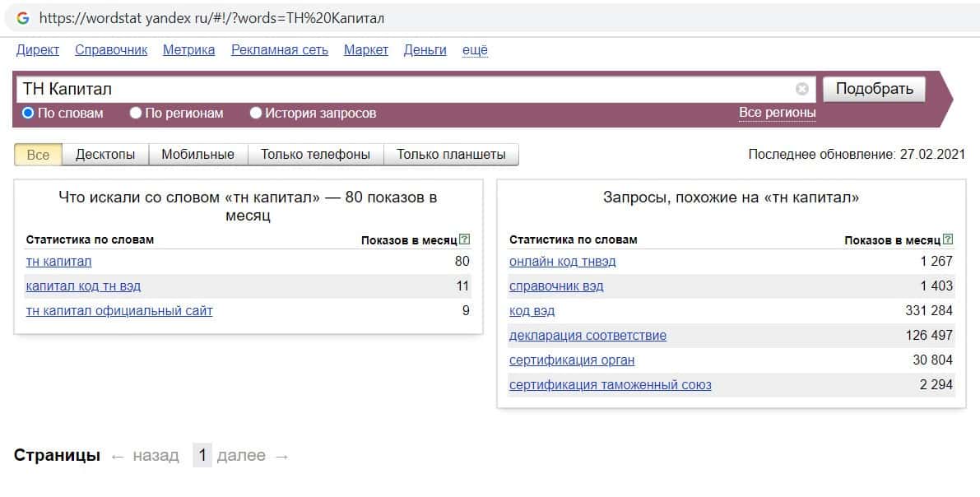Viewport: 980px width, 497px height.
Task: Click the help icon in right table header
Action: pos(948,239)
